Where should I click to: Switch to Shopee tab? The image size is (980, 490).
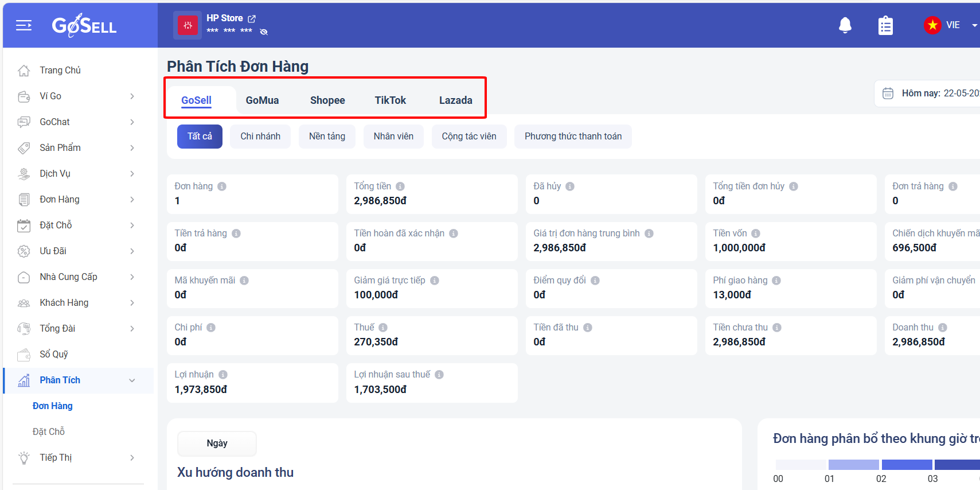point(327,100)
